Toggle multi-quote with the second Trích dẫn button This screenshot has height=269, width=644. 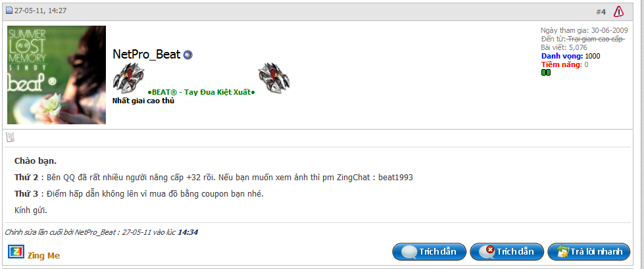pos(507,252)
